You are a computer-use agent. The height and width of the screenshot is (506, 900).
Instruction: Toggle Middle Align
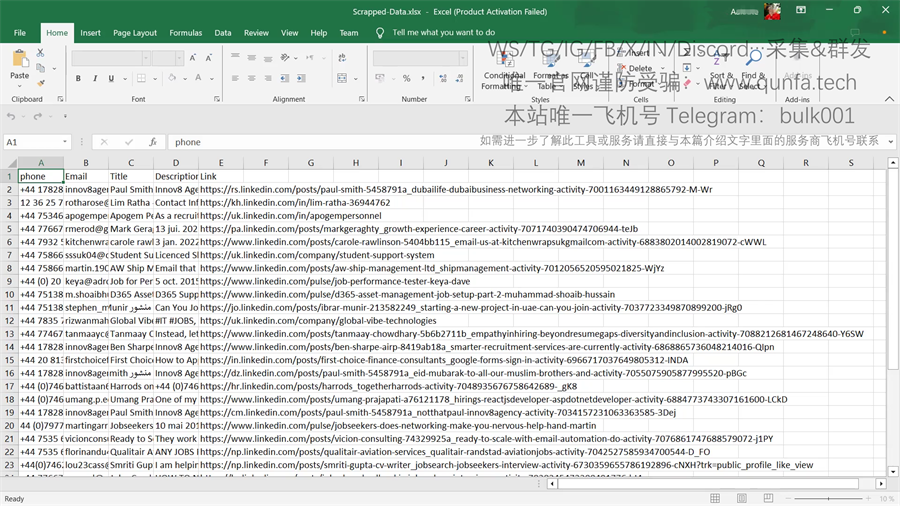pos(251,57)
